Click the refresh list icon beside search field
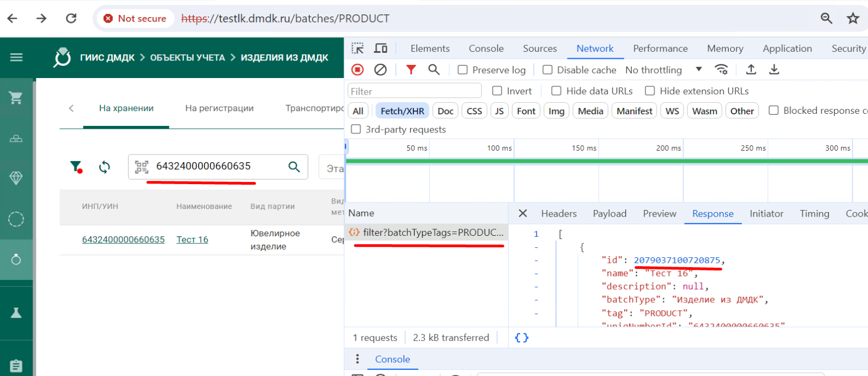 [105, 167]
